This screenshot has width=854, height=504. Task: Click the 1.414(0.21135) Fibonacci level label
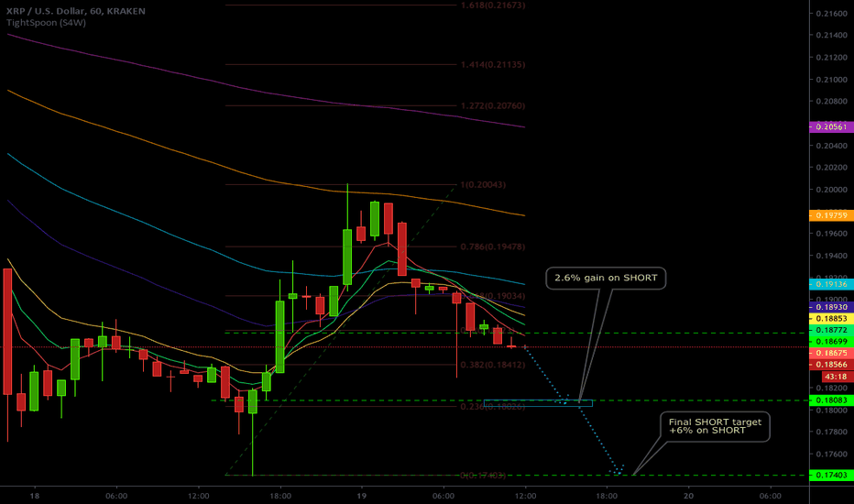click(x=493, y=65)
